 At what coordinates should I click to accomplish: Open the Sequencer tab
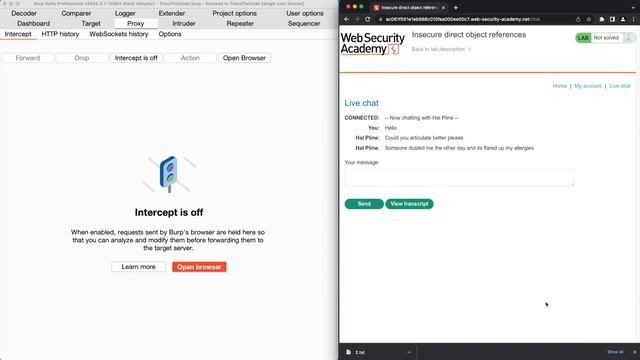[304, 24]
